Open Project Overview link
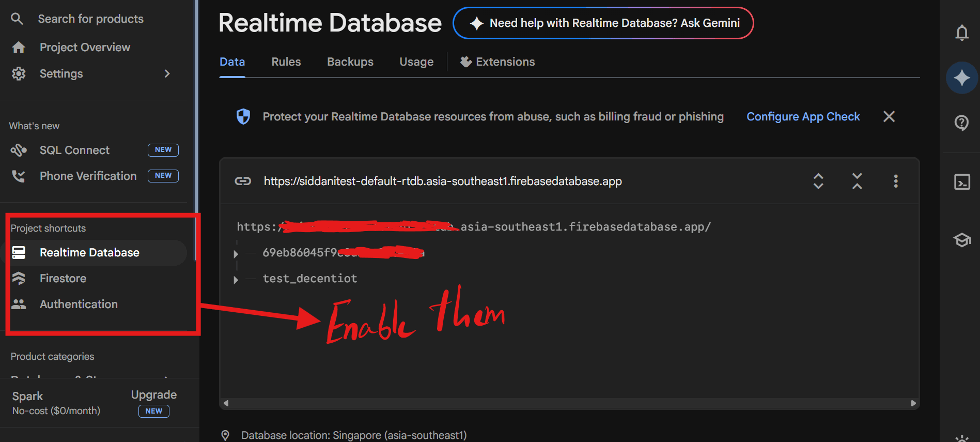 (x=85, y=48)
